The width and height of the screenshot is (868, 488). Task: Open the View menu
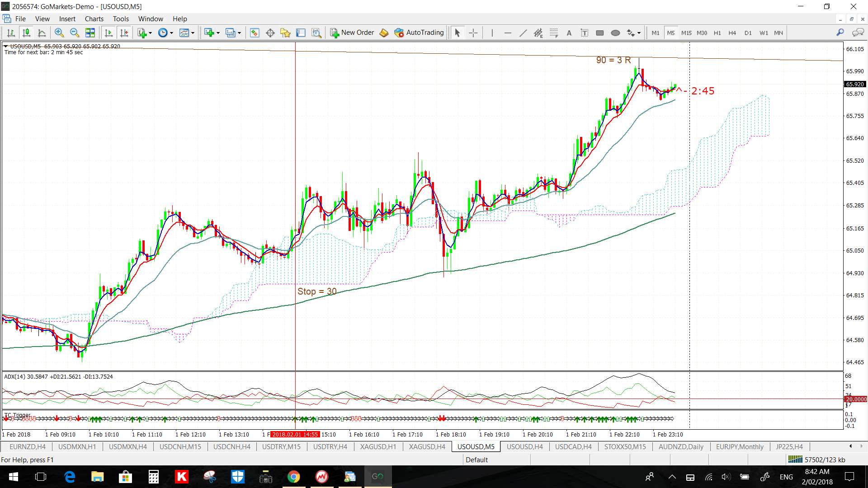(42, 19)
